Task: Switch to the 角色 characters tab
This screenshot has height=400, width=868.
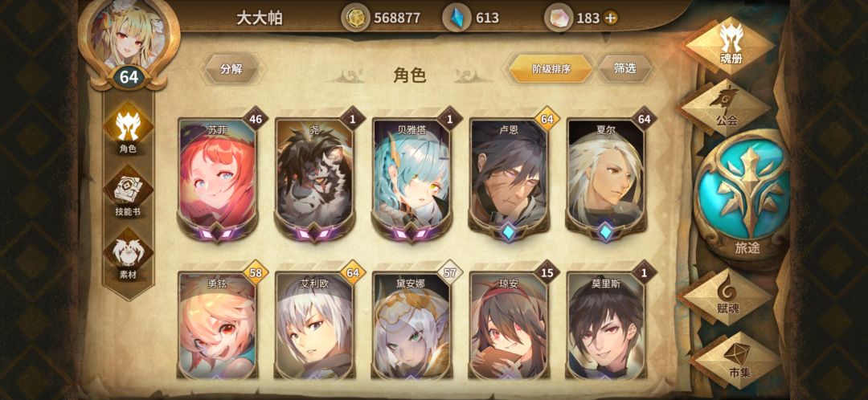Action: coord(128,129)
